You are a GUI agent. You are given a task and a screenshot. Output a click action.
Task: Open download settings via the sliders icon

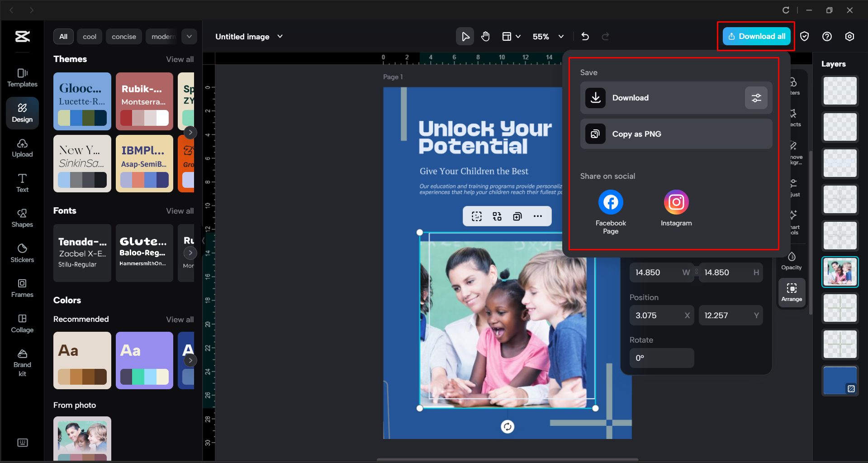[756, 97]
